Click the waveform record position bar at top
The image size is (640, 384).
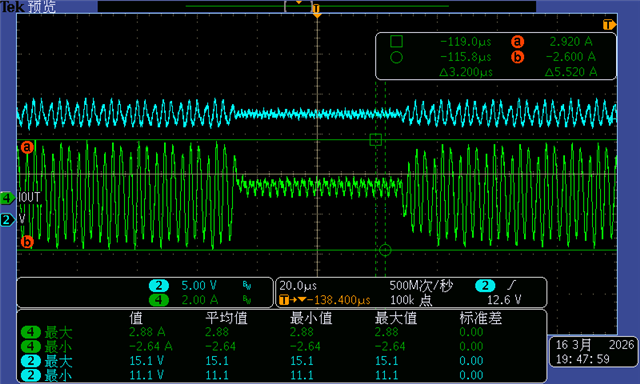point(317,6)
